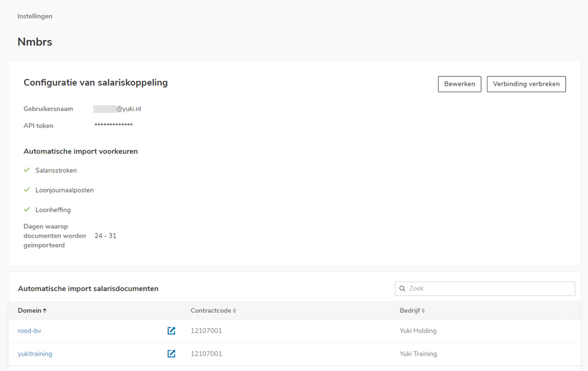
Task: Click the 24 - 31 import days value
Action: 105,236
